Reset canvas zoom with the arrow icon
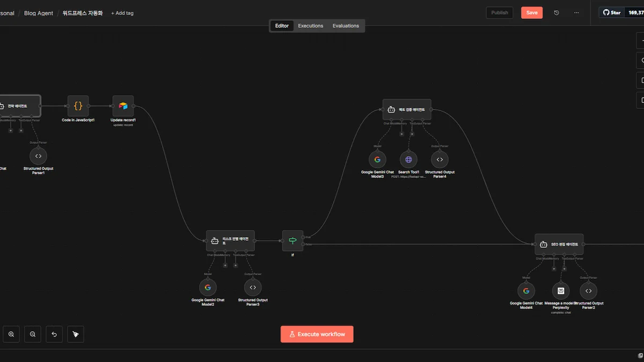 click(x=54, y=334)
